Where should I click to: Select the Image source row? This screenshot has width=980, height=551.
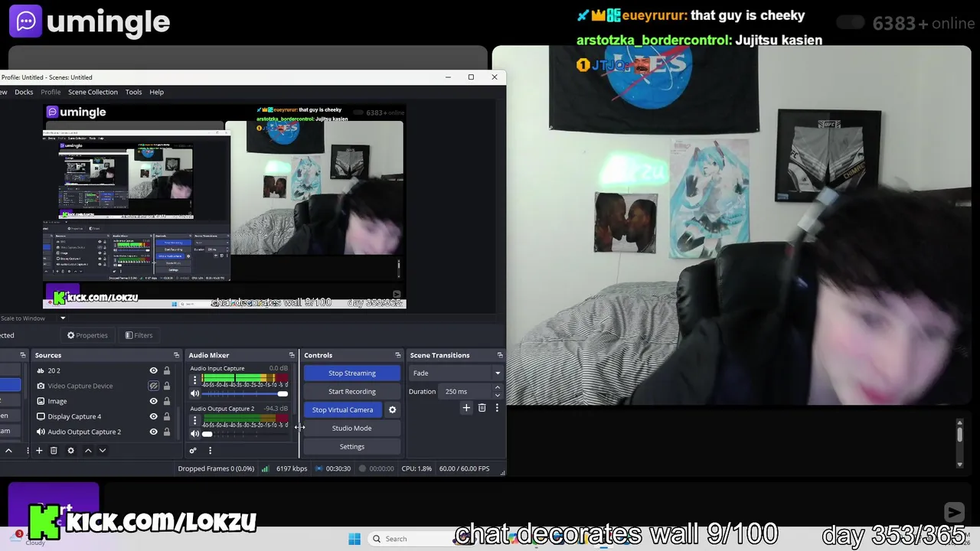tap(103, 401)
